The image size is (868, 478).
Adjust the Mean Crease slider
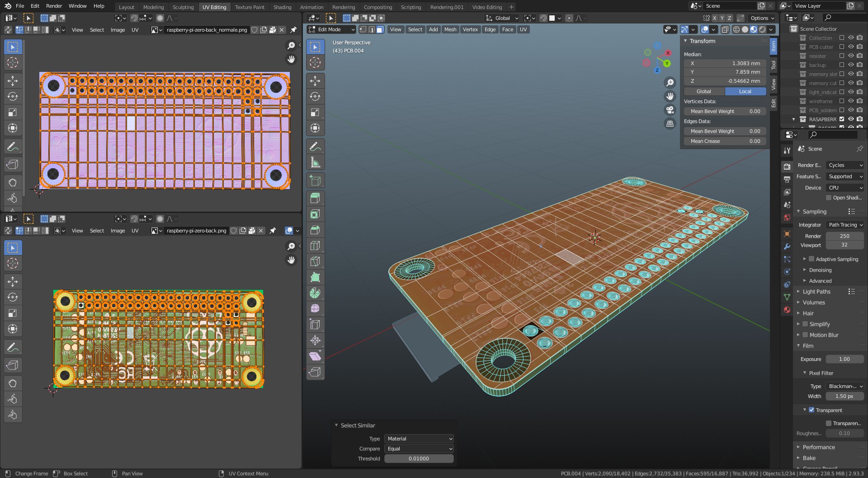tap(725, 141)
